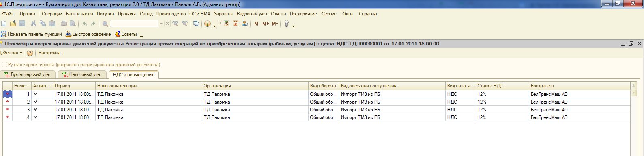Open the Действия dropdown menu
Viewport: 644px width, 156px height.
(x=11, y=53)
